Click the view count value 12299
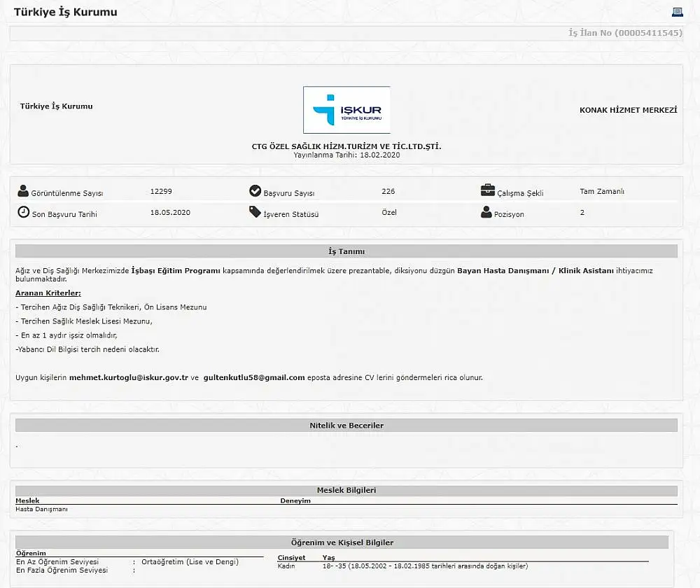The height and width of the screenshot is (588, 700). pos(161,191)
